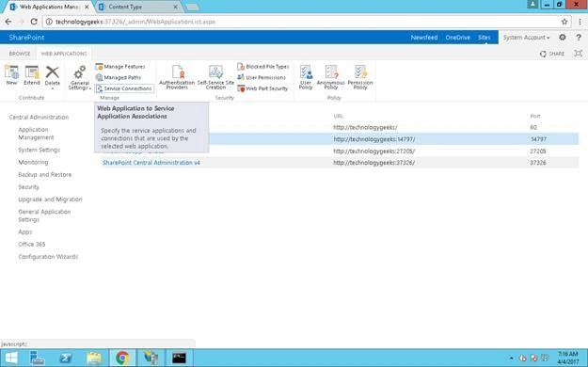Expand the Delete button dropdown arrow
The height and width of the screenshot is (367, 588).
coord(53,89)
